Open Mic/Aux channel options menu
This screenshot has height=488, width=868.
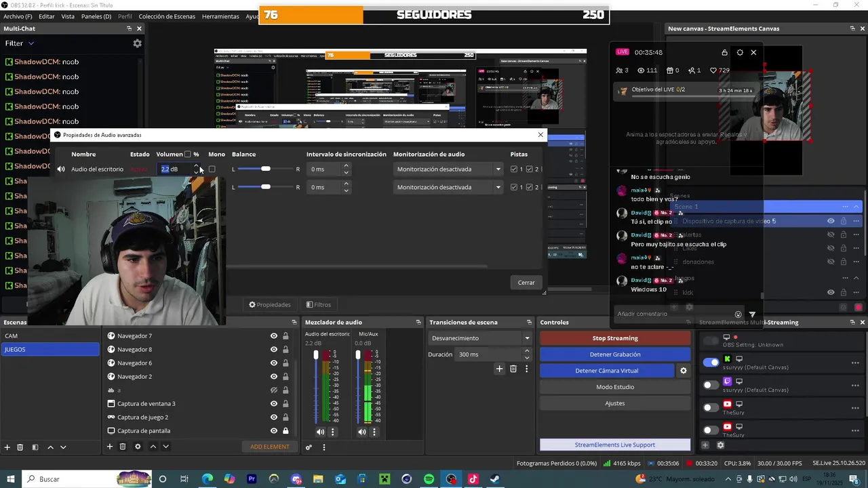point(374,432)
